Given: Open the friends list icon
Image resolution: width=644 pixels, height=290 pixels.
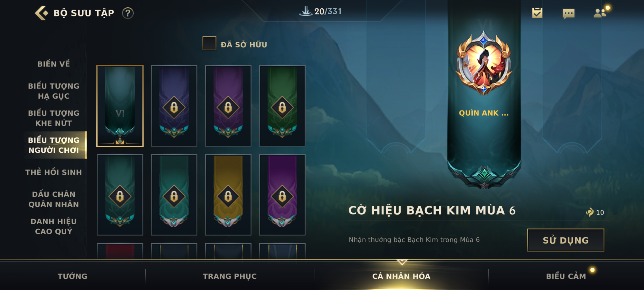Looking at the screenshot, I should point(600,13).
